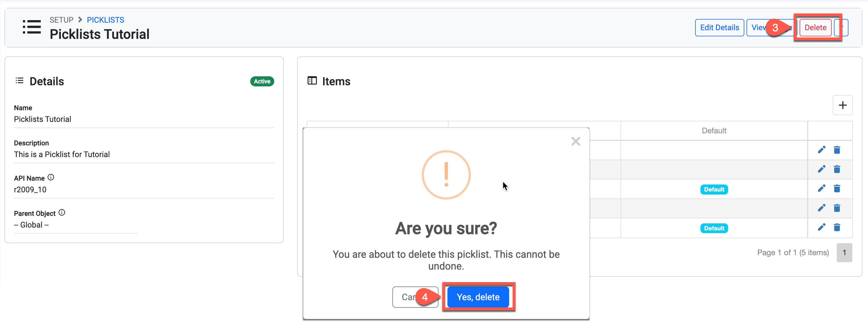Add a new item with plus icon
The height and width of the screenshot is (336, 868).
pyautogui.click(x=842, y=105)
